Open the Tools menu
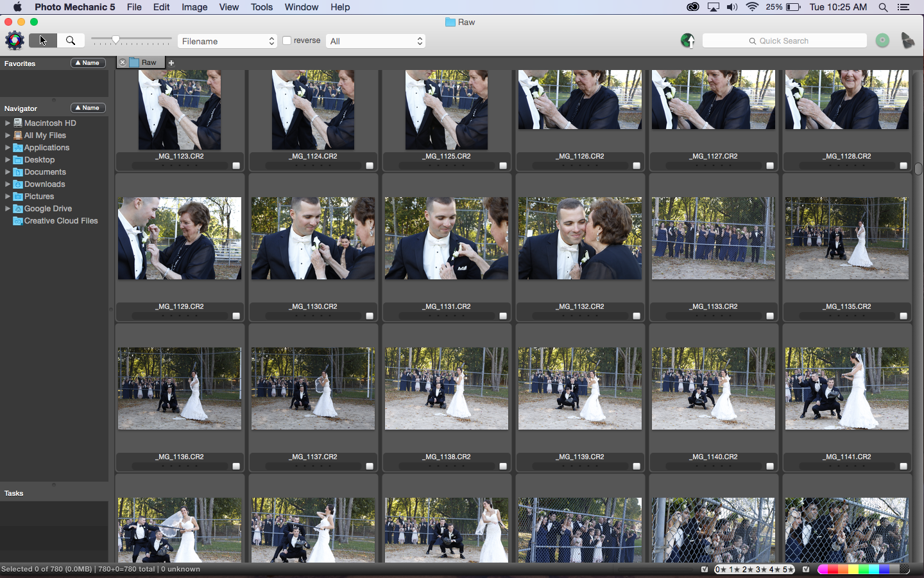Image resolution: width=924 pixels, height=578 pixels. coord(261,7)
